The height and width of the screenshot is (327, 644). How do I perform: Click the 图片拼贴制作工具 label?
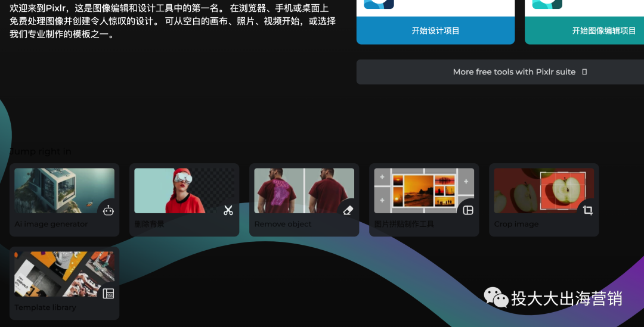(x=404, y=224)
